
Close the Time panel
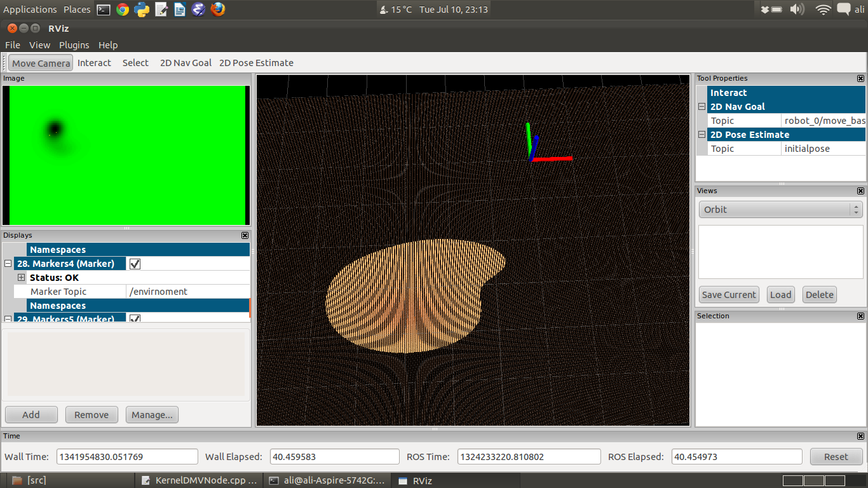tap(860, 436)
